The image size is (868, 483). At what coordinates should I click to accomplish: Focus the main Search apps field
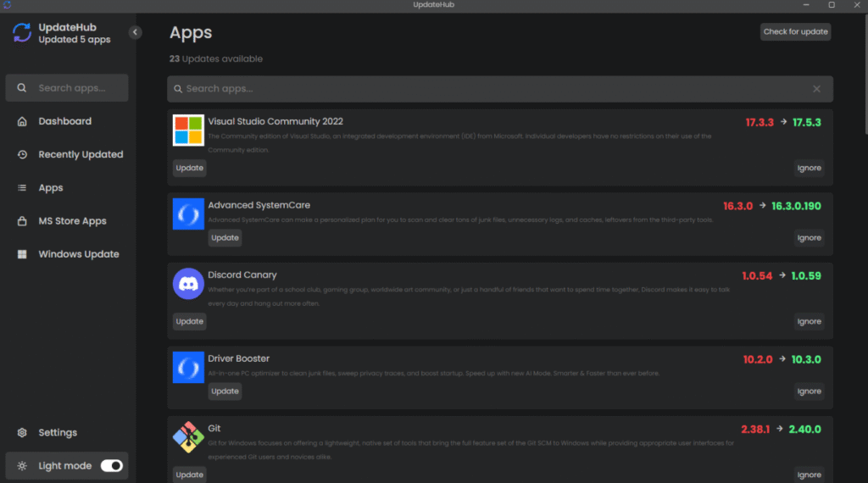[500, 89]
